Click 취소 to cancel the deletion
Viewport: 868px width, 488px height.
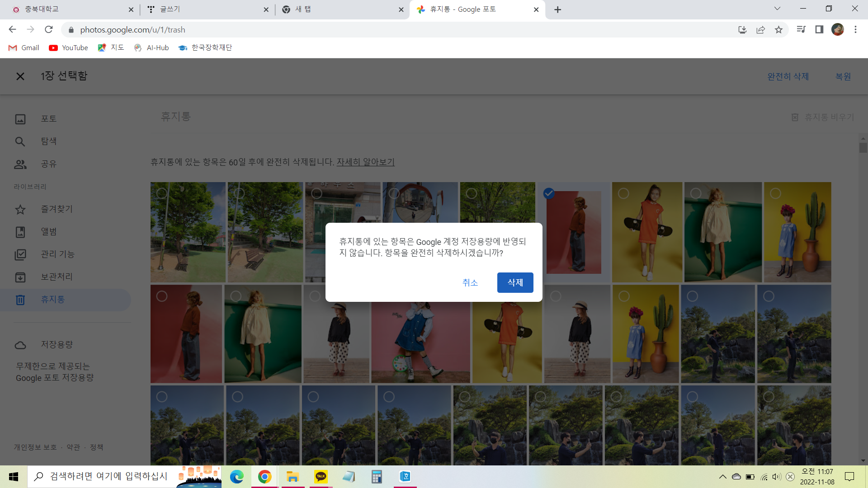[470, 282]
